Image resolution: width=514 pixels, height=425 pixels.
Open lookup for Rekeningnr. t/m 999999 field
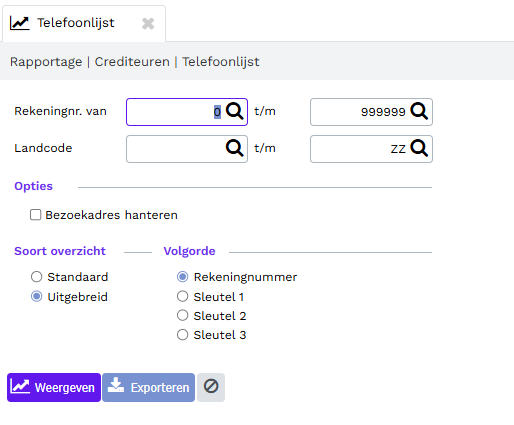coord(419,111)
